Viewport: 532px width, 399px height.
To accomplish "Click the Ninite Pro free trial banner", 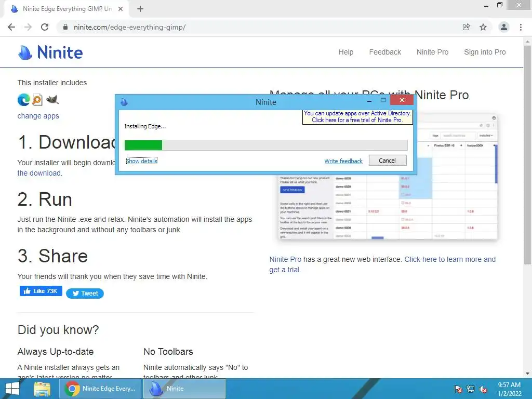I will (x=357, y=117).
